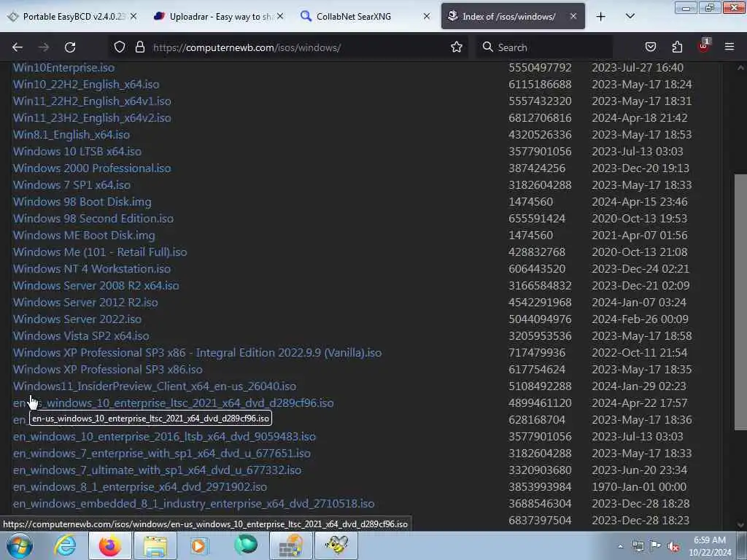Reload the current page
This screenshot has height=560, width=747.
(x=70, y=47)
